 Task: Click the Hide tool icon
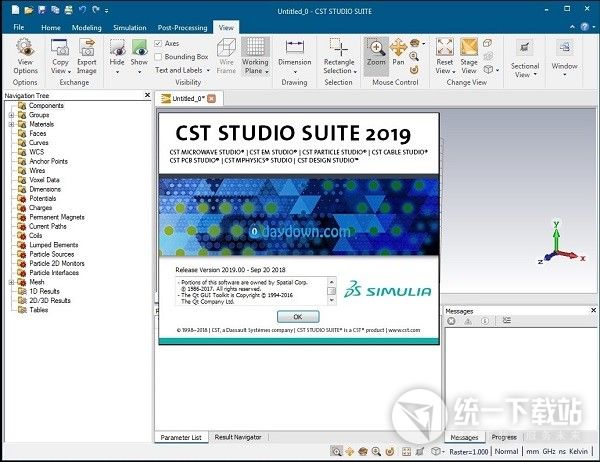[x=117, y=47]
